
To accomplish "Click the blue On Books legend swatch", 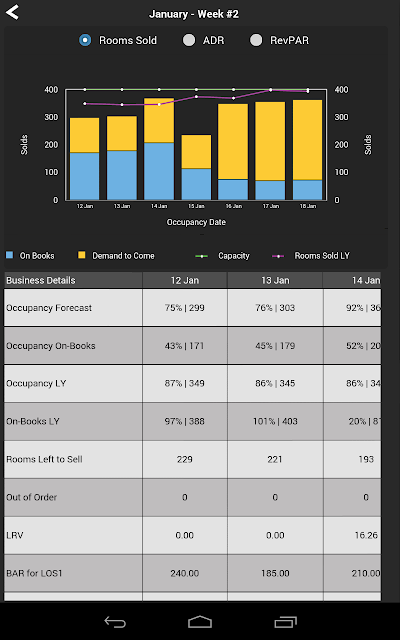I will [x=9, y=256].
